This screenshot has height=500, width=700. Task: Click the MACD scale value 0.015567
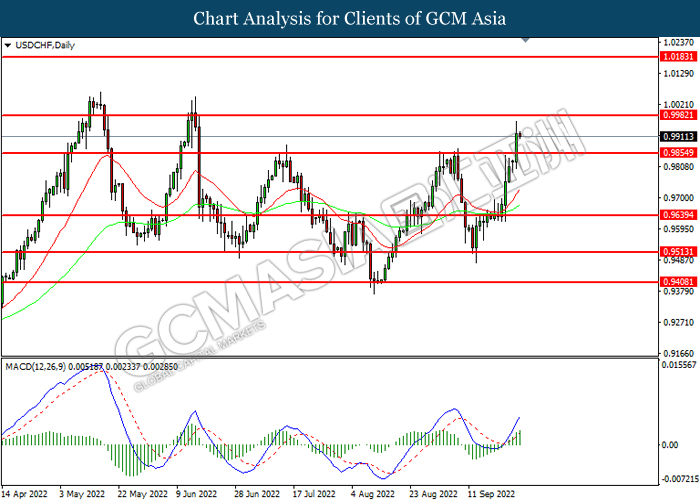point(679,365)
